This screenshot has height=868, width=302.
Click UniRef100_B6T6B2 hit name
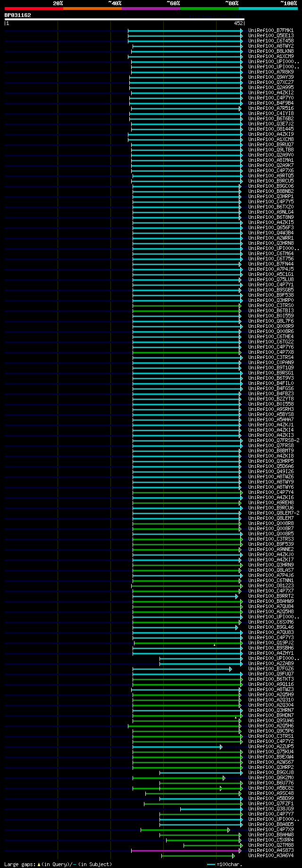pyautogui.click(x=271, y=118)
